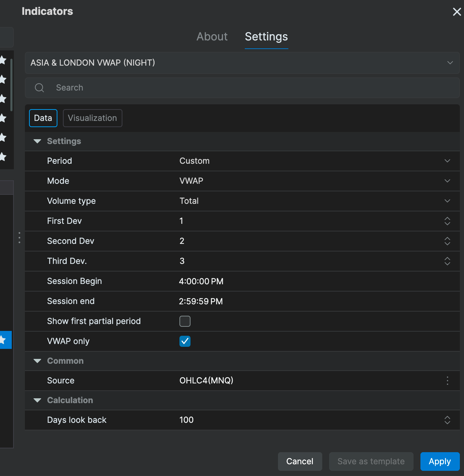Screen dimensions: 464x476
Task: Select the Visualization sub-tab
Action: click(92, 118)
